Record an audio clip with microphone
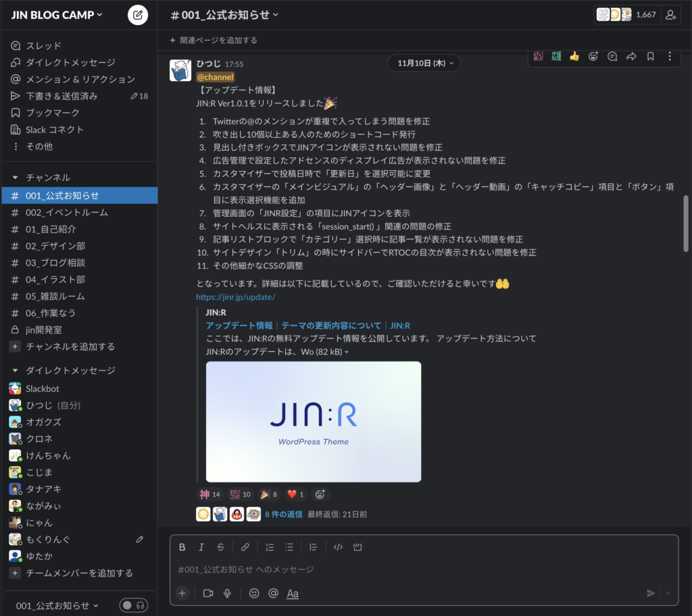This screenshot has width=692, height=616. [227, 594]
